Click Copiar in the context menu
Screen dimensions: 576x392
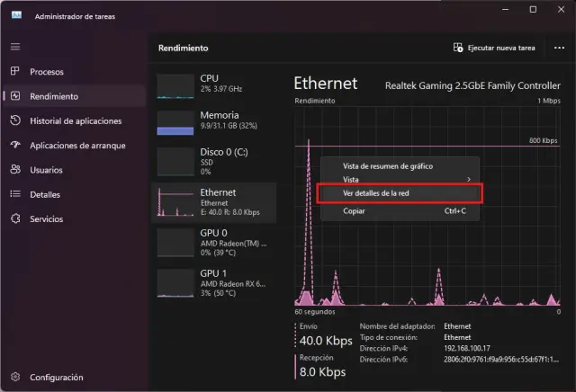click(354, 211)
